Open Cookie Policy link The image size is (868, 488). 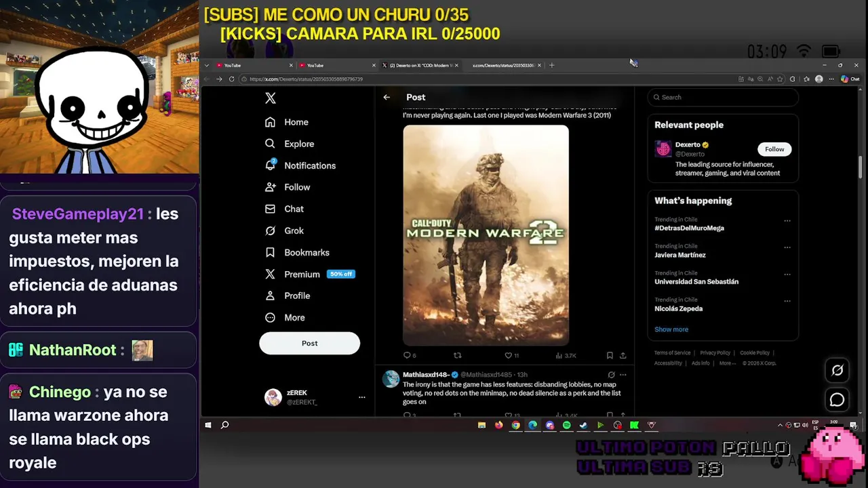(755, 352)
